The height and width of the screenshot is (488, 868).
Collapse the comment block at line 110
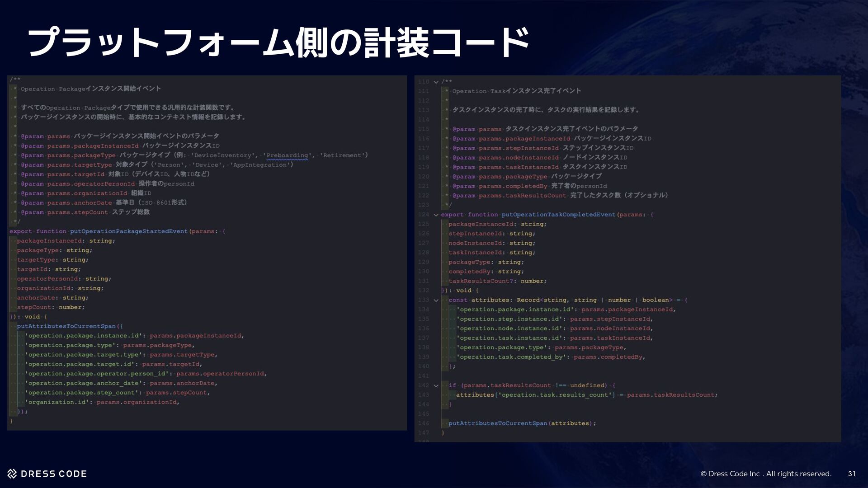pos(436,82)
